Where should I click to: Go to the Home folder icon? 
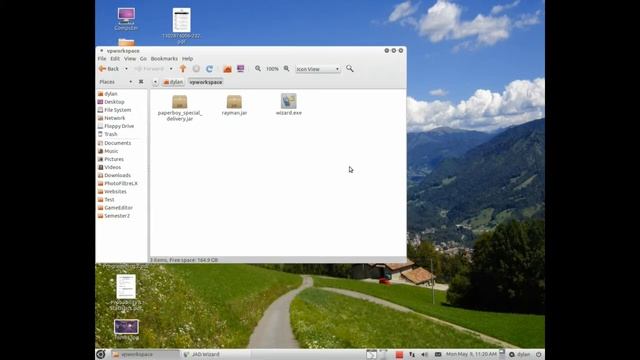tap(227, 69)
